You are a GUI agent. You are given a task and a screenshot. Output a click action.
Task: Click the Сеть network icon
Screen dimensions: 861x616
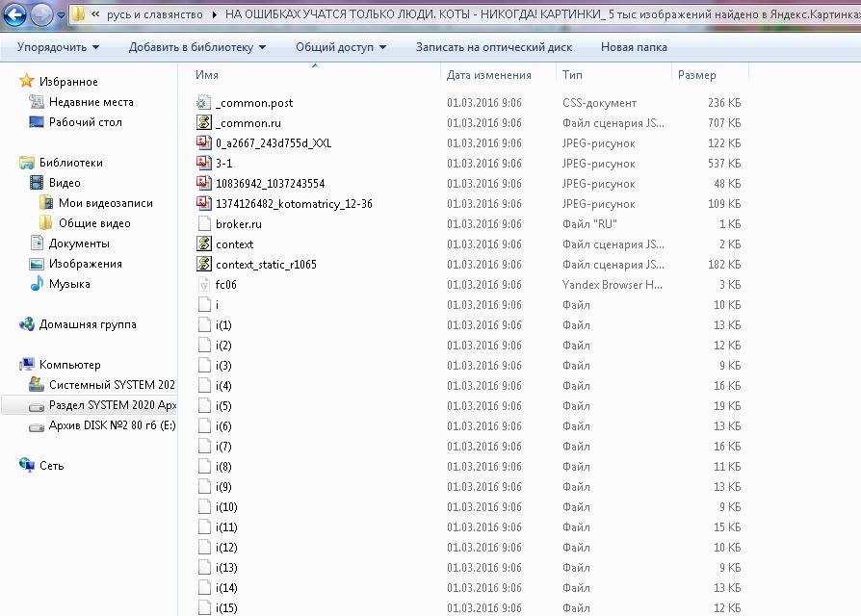[x=26, y=465]
